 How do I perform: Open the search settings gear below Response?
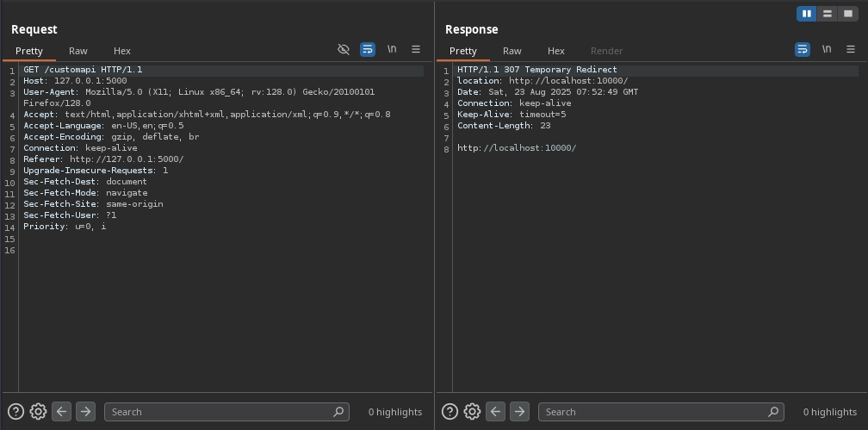point(472,412)
